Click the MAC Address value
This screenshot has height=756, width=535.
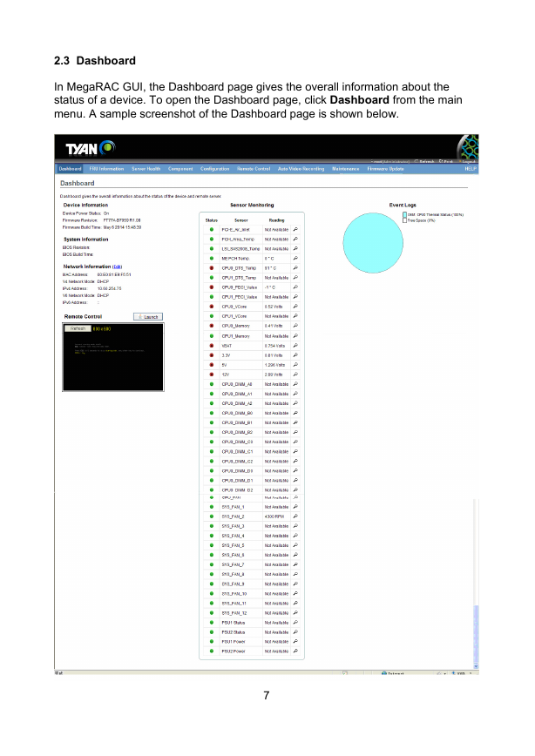tap(114, 274)
